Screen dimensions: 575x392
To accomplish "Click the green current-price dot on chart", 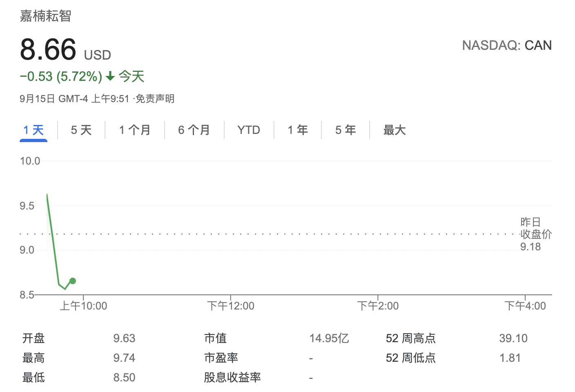I will coord(73,281).
